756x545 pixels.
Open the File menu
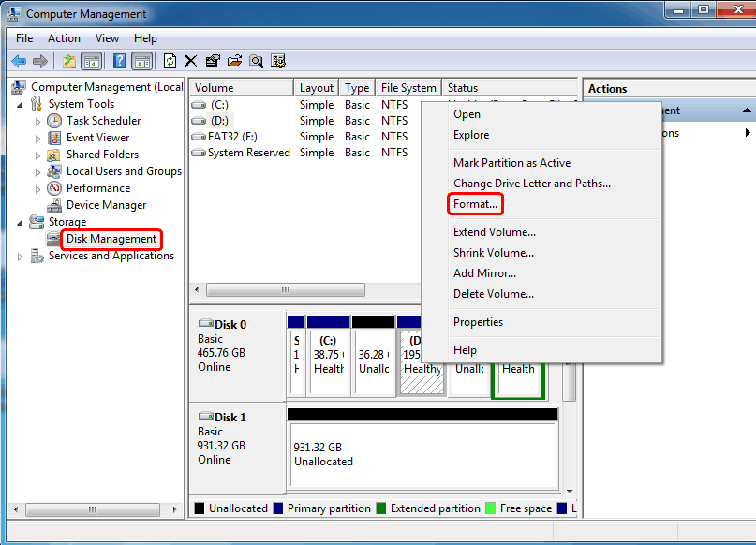[x=24, y=38]
